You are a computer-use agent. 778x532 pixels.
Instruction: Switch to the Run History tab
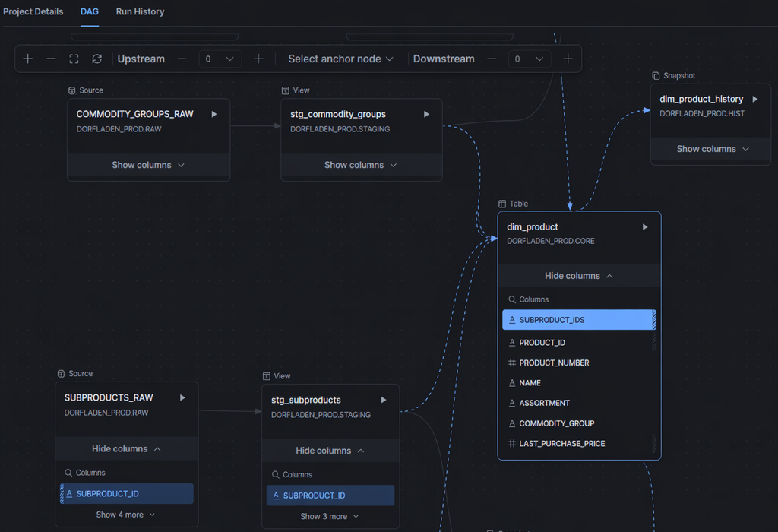point(140,11)
